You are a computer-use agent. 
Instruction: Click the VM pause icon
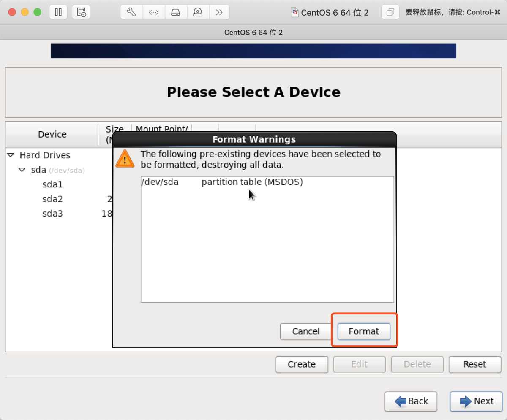click(x=58, y=12)
